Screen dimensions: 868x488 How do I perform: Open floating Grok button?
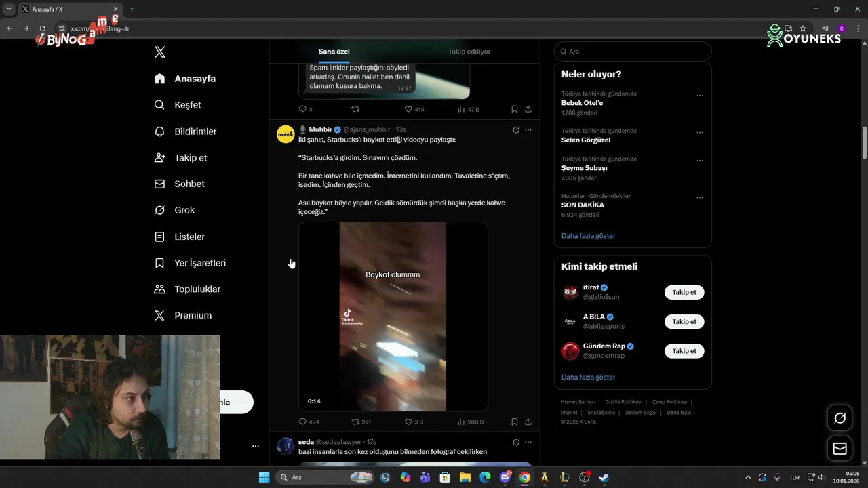[x=840, y=418]
